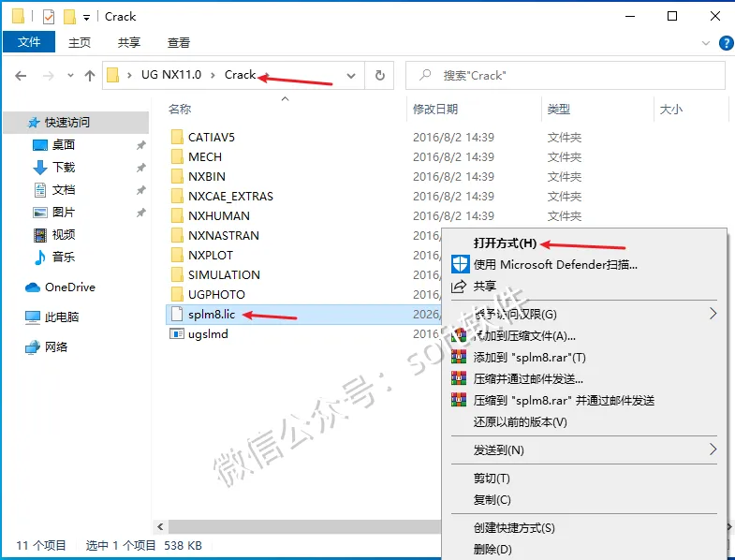Sort by the 大小 column header

click(671, 110)
